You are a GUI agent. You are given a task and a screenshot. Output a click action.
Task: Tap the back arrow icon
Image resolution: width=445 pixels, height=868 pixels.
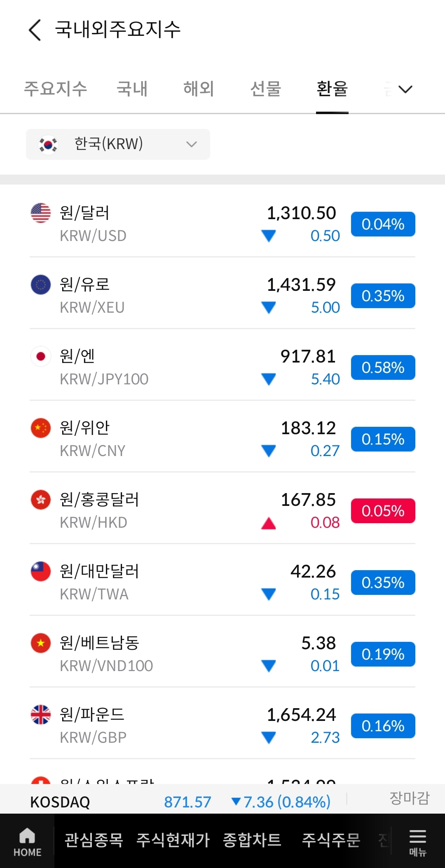35,30
